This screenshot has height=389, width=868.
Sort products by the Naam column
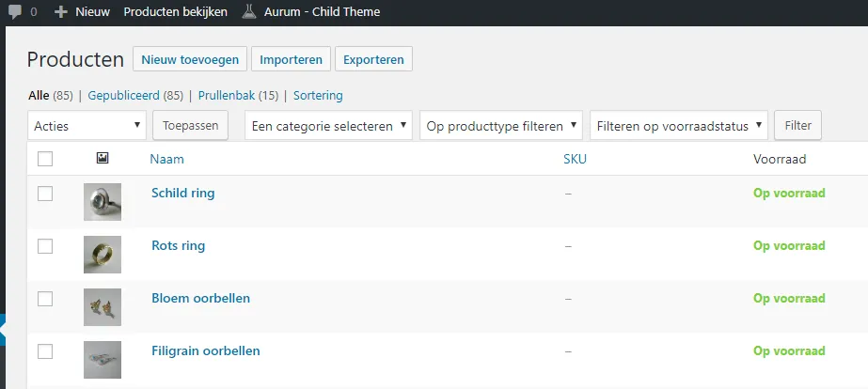(166, 159)
